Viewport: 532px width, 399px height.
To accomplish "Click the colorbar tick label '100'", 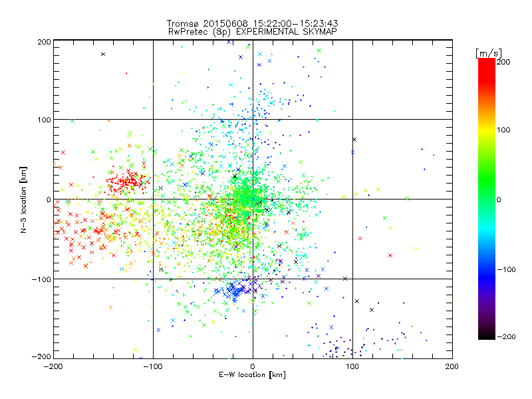I will pyautogui.click(x=503, y=130).
